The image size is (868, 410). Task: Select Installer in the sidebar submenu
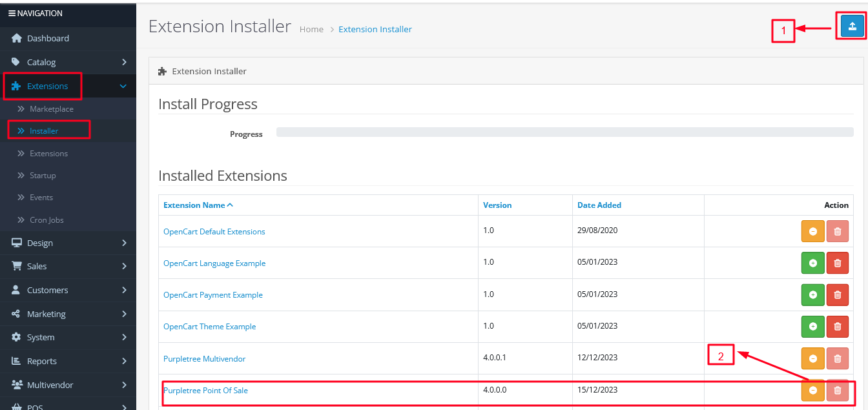pyautogui.click(x=44, y=131)
